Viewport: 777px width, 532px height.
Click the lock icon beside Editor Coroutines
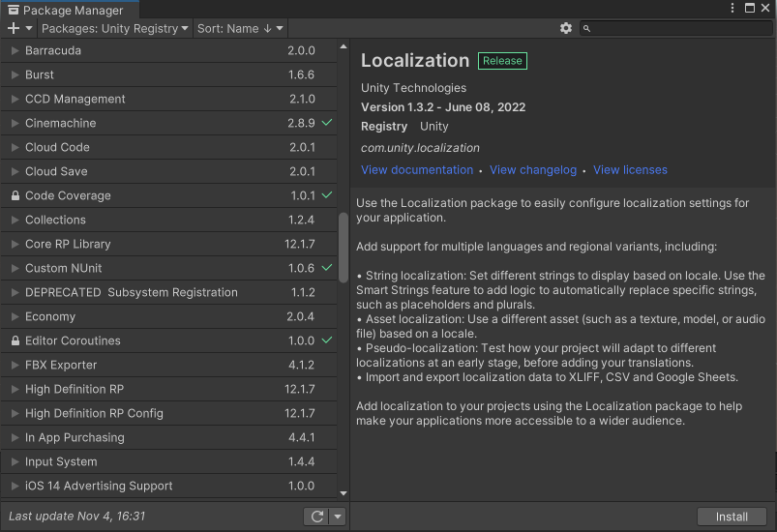15,340
